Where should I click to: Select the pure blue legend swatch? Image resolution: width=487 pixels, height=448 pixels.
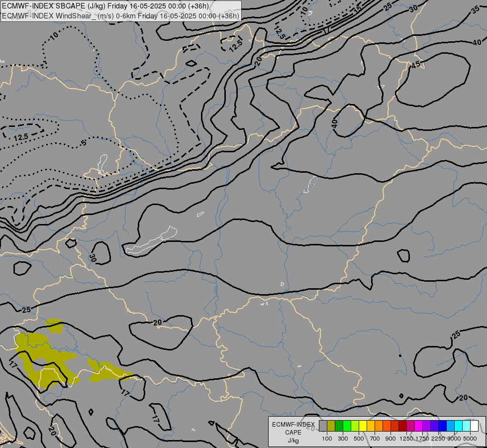(x=443, y=426)
